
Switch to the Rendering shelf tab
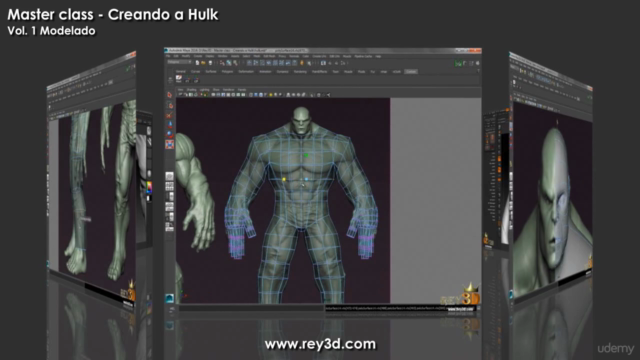pos(300,71)
